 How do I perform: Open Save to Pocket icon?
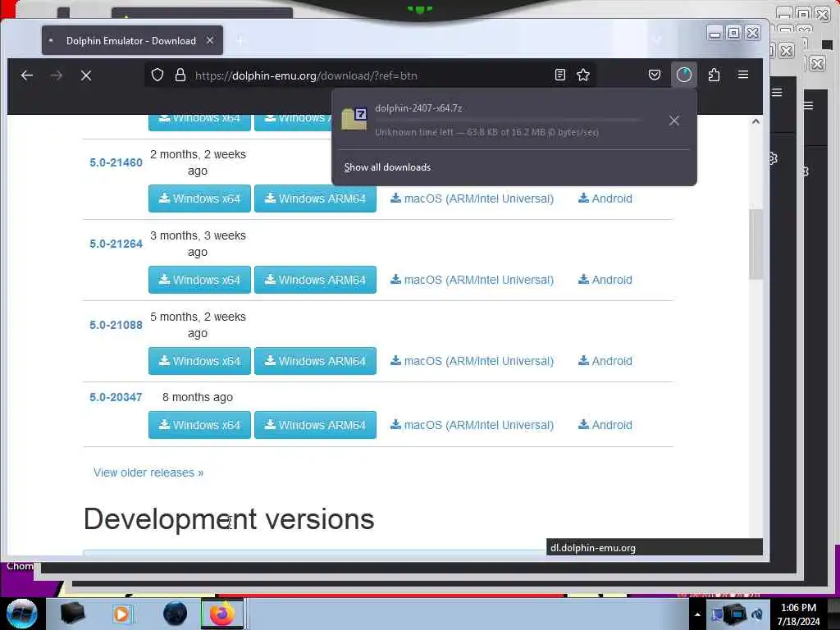point(655,75)
